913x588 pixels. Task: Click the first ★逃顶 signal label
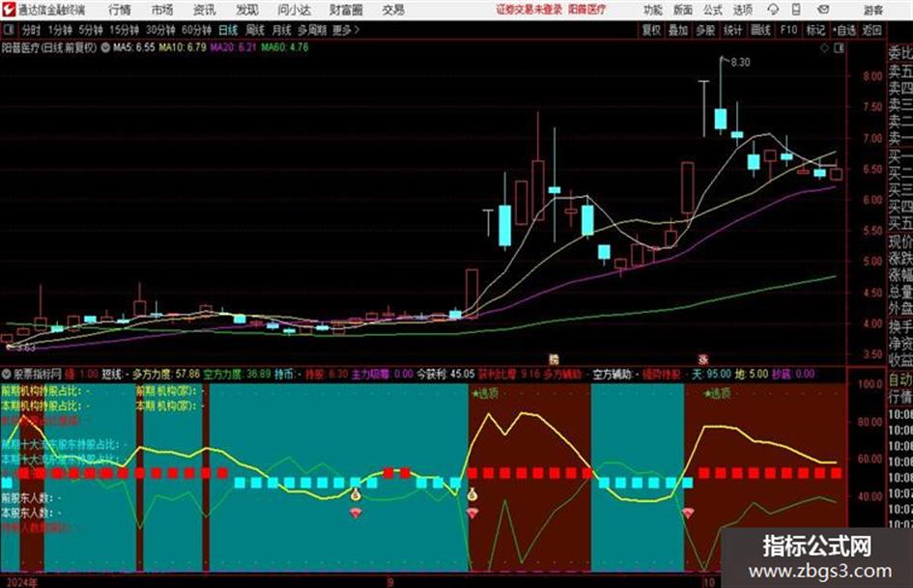click(485, 393)
